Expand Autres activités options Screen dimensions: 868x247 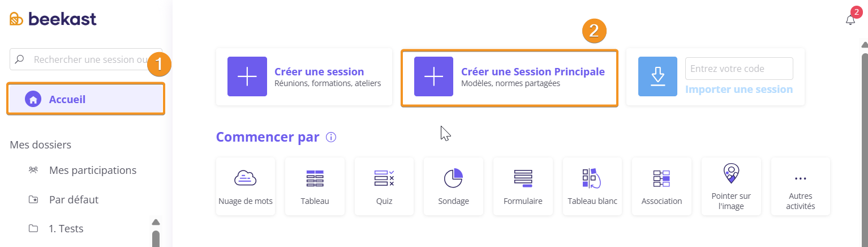click(x=801, y=186)
